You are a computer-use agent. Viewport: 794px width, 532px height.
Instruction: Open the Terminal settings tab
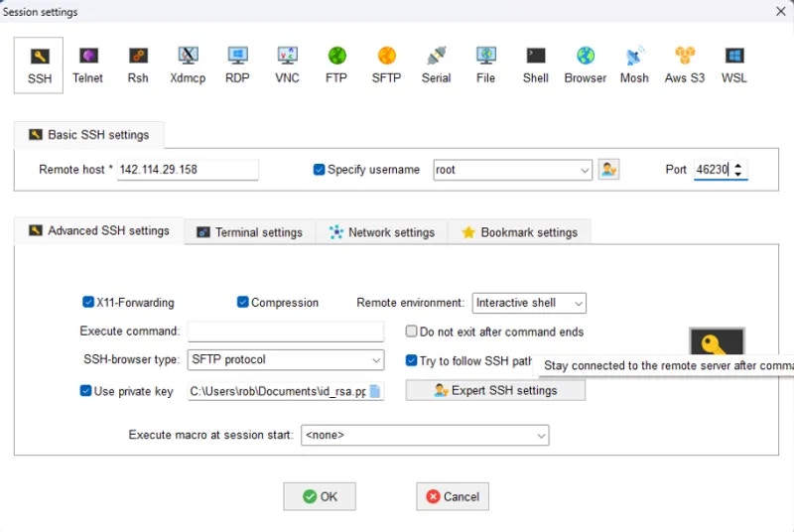click(250, 232)
